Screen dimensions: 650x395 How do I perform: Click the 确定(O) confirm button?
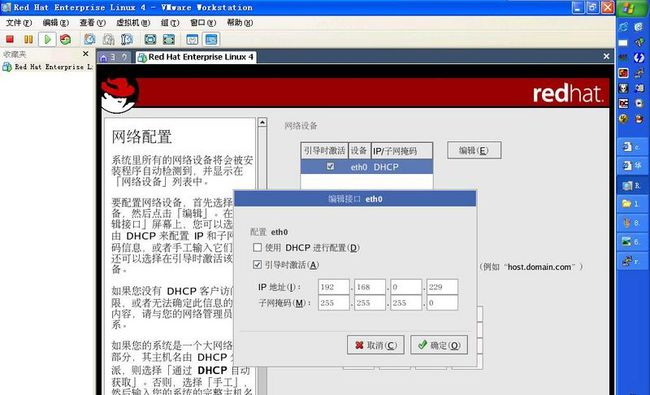(x=439, y=345)
